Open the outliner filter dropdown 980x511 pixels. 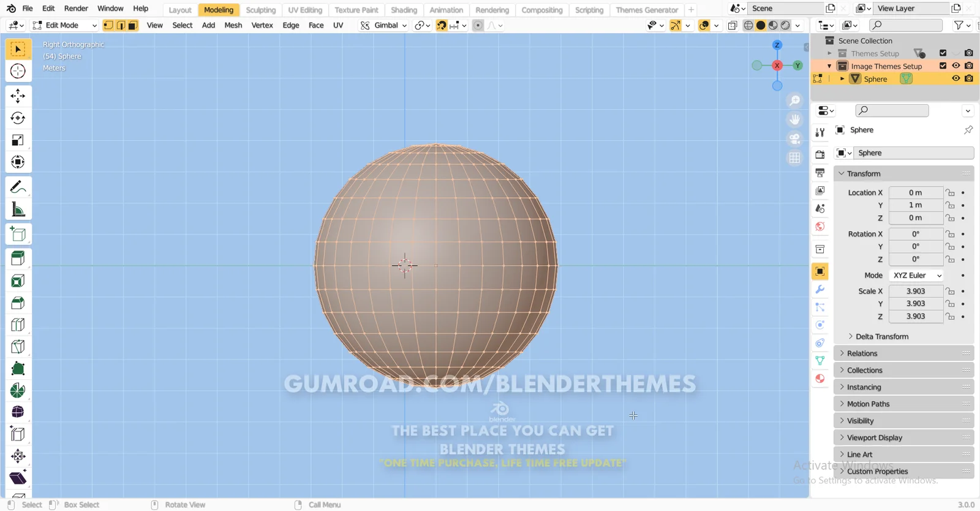(962, 25)
